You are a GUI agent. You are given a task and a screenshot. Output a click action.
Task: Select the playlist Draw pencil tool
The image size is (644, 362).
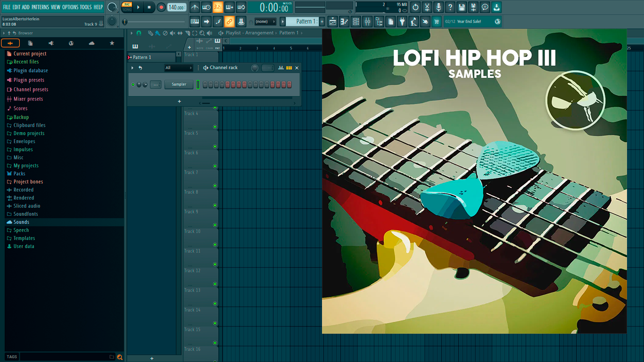[x=150, y=33]
